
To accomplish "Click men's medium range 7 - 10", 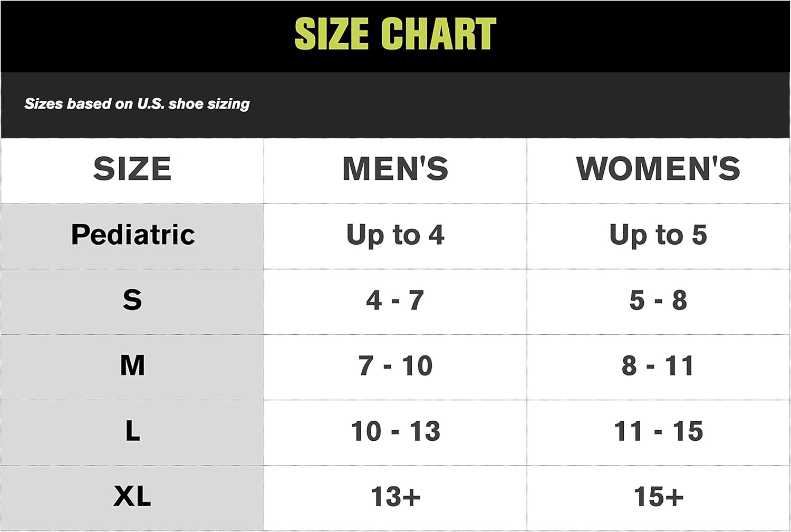I will [x=395, y=366].
